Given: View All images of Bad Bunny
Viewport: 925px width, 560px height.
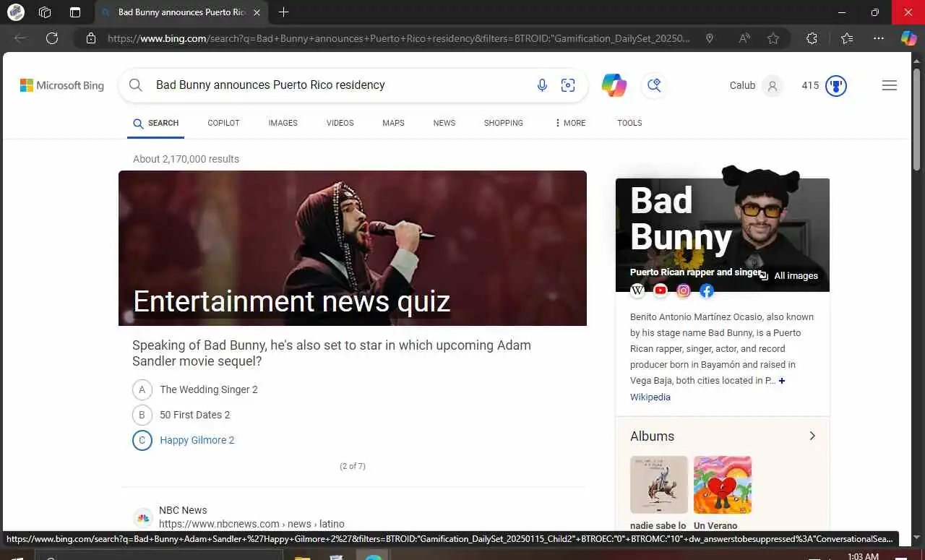Looking at the screenshot, I should (789, 276).
